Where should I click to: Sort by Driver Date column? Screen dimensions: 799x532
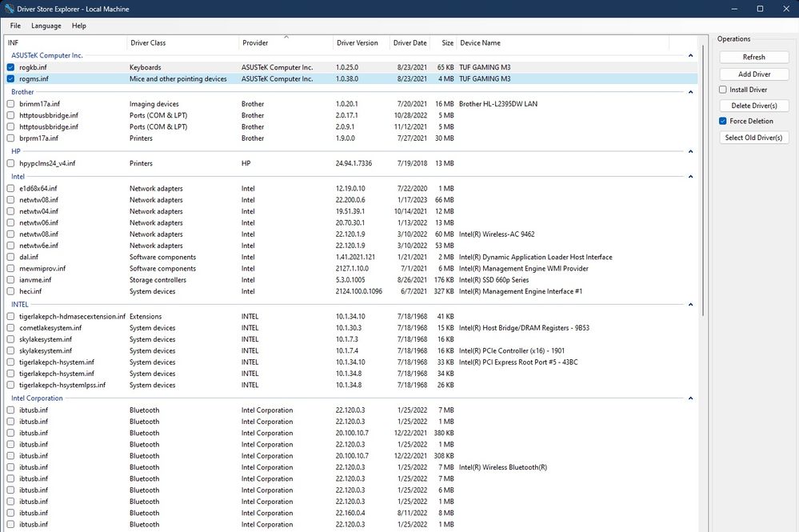(409, 43)
